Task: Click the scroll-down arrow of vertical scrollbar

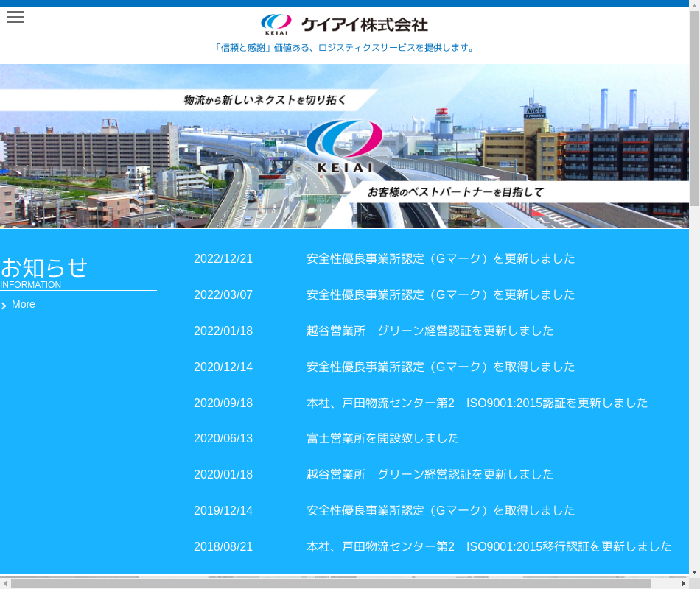Action: [x=694, y=571]
